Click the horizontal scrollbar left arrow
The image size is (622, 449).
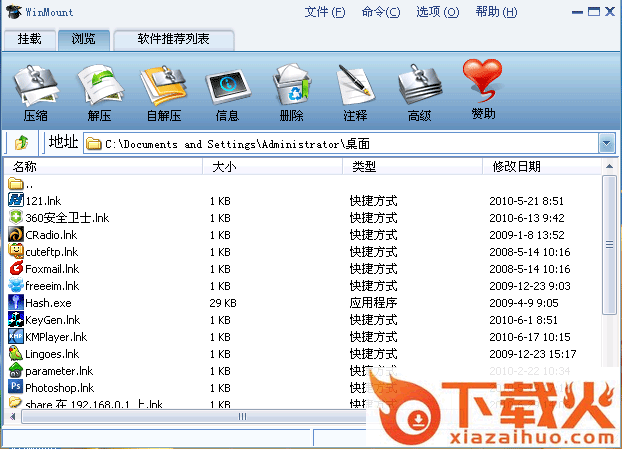13,416
